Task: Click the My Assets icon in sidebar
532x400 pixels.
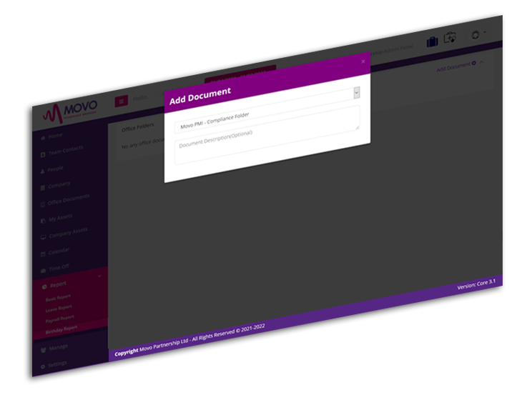Action: pos(43,221)
